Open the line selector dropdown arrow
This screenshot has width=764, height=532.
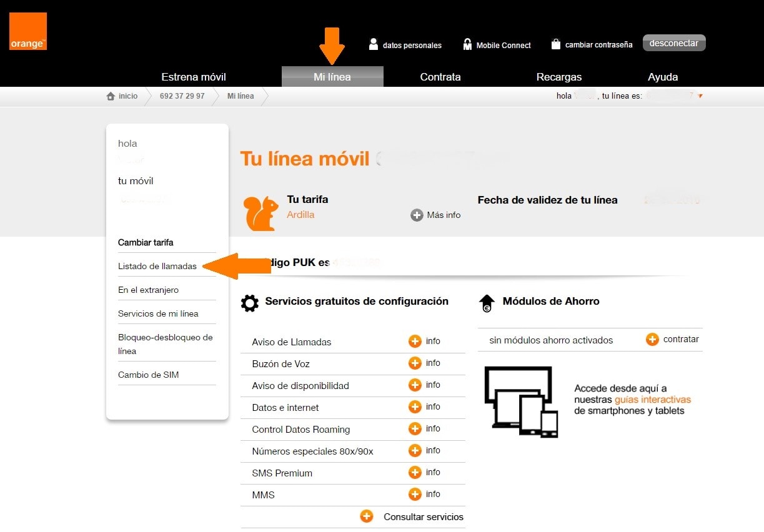tap(700, 96)
